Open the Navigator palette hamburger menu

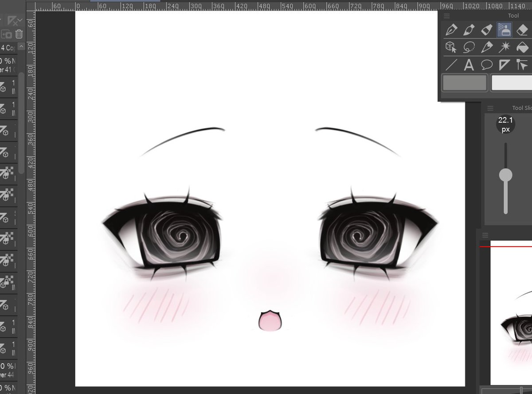[485, 235]
